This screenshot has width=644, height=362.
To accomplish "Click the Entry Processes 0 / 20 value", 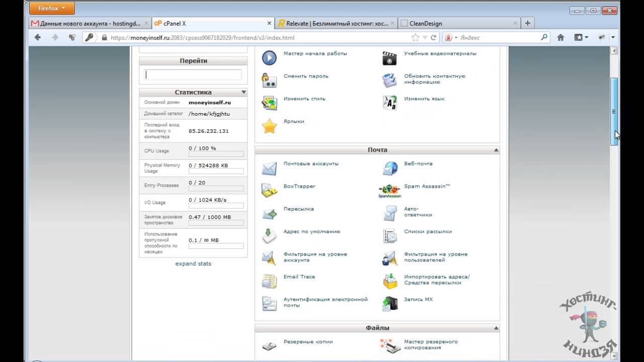I will (x=197, y=183).
